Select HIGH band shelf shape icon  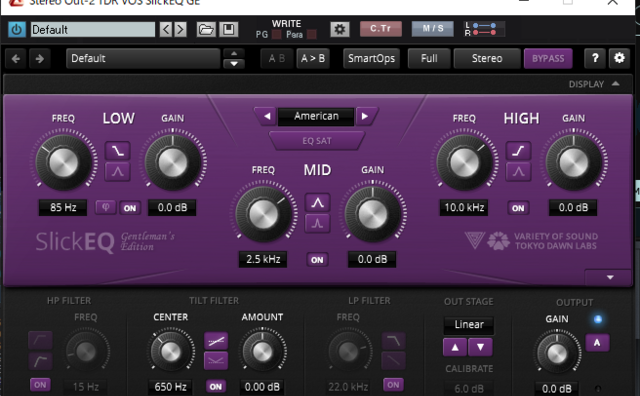(x=518, y=151)
